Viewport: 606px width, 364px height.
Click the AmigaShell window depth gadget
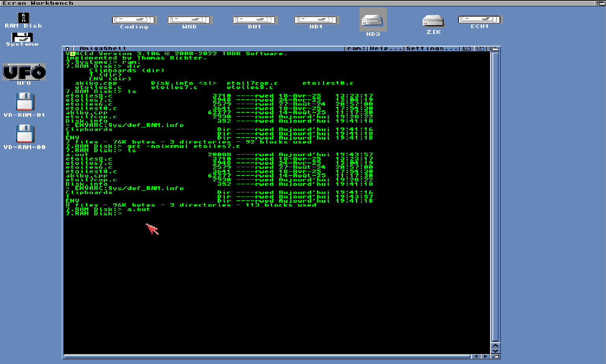tap(494, 49)
